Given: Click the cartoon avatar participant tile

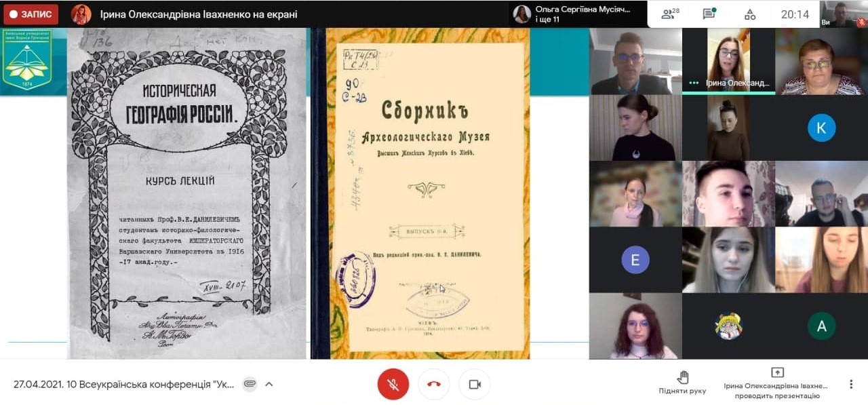Looking at the screenshot, I should (x=728, y=326).
